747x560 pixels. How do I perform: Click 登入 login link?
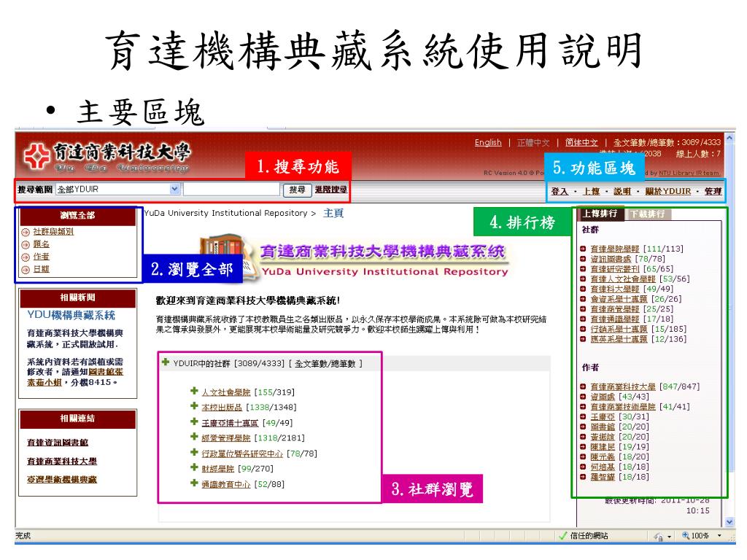pos(560,192)
